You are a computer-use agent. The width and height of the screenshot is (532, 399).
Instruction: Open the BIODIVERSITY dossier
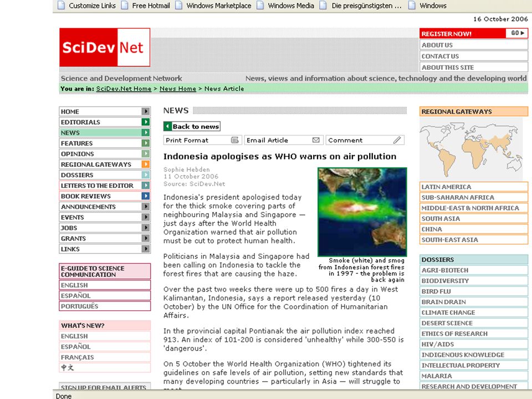click(x=474, y=280)
